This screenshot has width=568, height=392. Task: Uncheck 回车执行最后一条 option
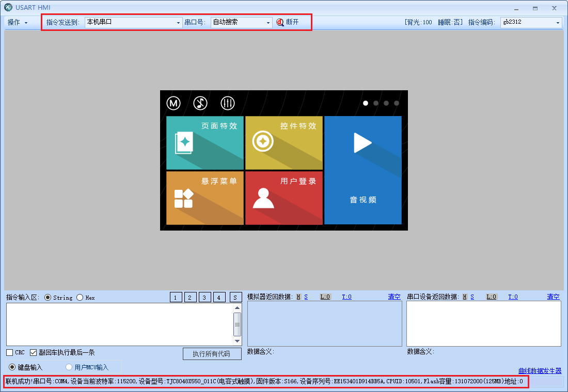coord(34,352)
